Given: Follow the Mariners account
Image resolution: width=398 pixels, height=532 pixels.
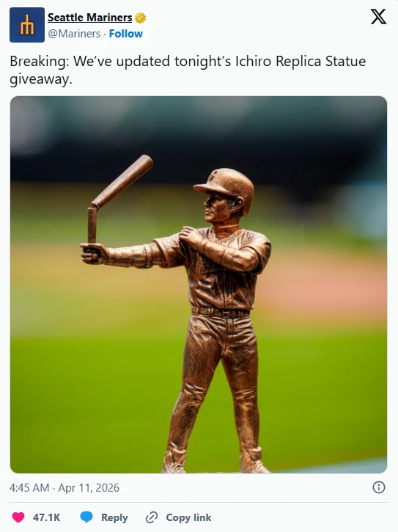Looking at the screenshot, I should click(126, 34).
